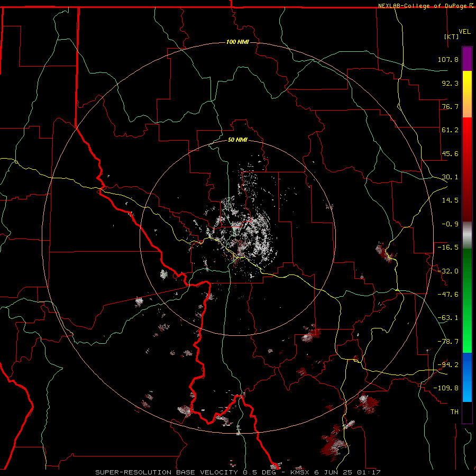Pick the green segment of velocity color bar
The width and height of the screenshot is (476, 476).
coord(467,300)
